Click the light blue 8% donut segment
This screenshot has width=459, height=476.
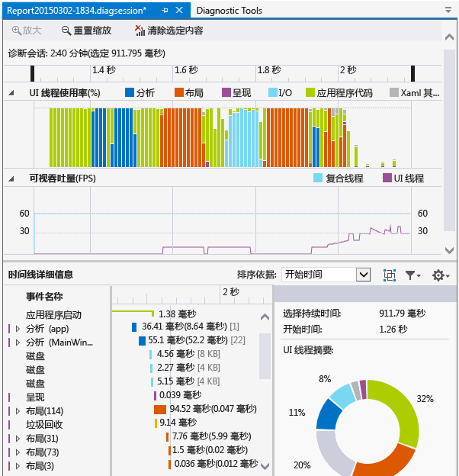[342, 394]
